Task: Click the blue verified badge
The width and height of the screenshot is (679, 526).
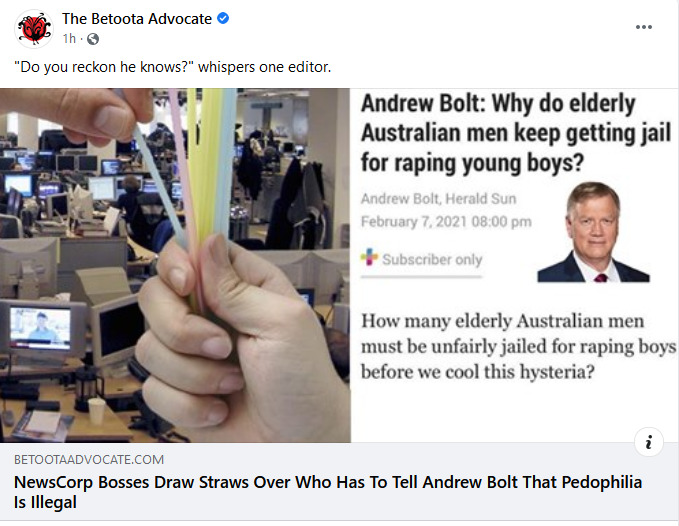Action: tap(223, 19)
